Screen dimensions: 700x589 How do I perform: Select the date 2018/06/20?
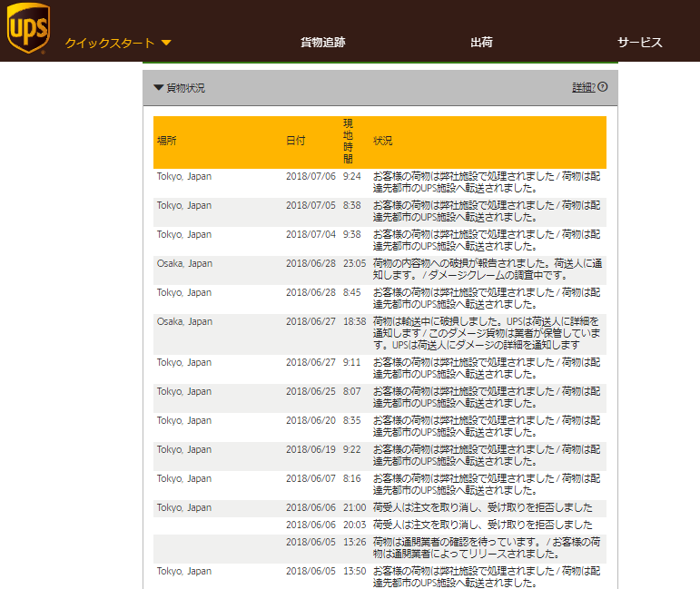[311, 420]
